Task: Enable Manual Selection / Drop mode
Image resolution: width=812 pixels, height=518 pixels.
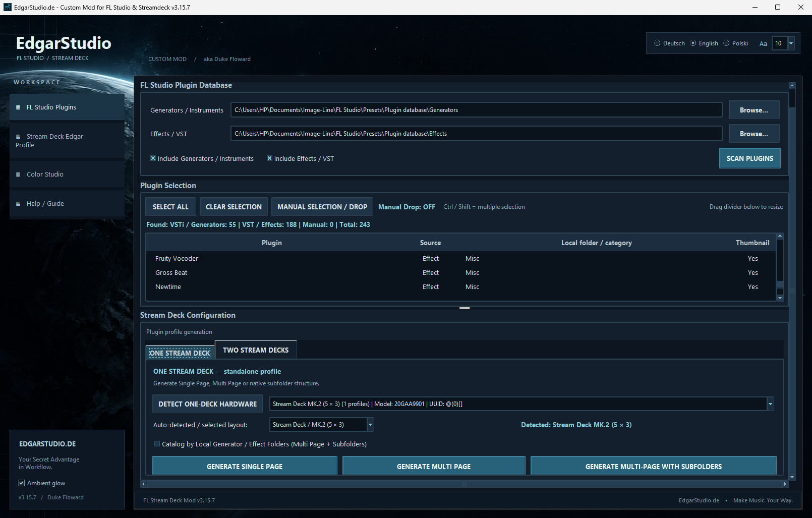Action: [322, 207]
